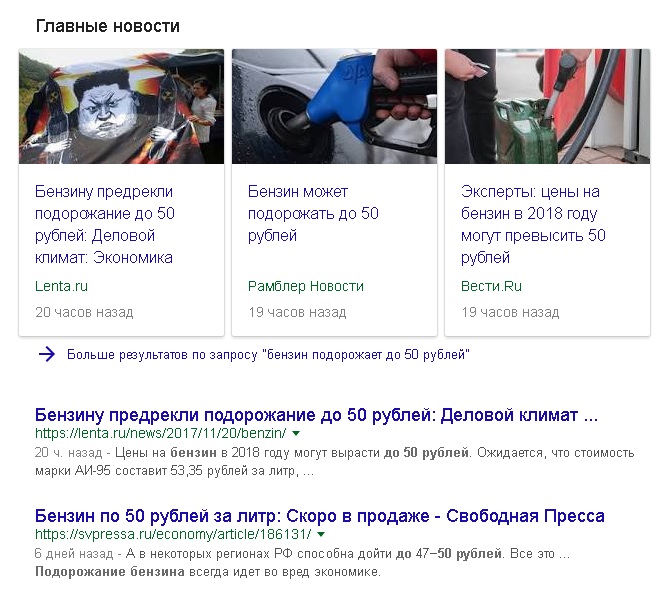This screenshot has height=598, width=664.
Task: Open 'Больше результатов по запросу' link
Action: [268, 354]
